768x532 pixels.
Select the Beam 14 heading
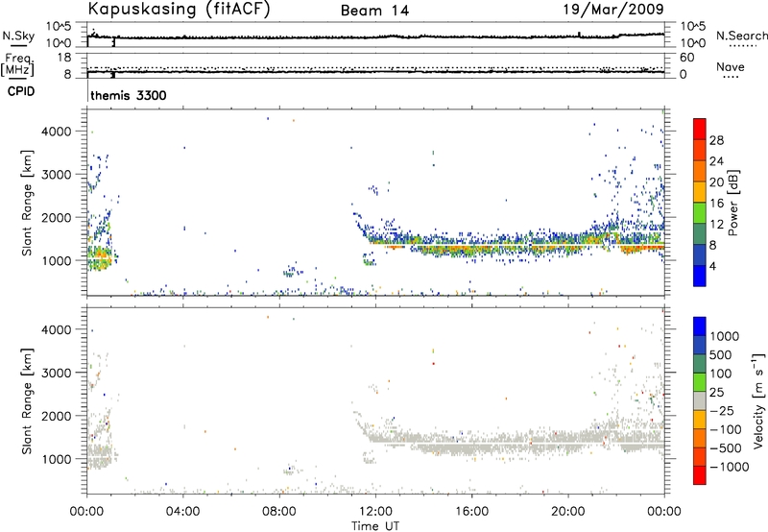click(374, 11)
